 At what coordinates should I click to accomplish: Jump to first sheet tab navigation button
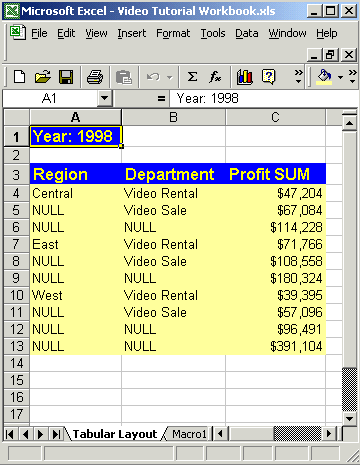(10, 434)
